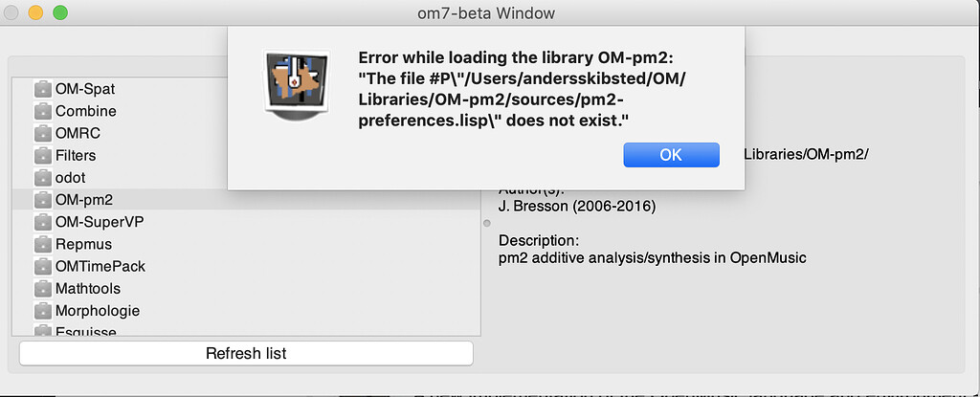This screenshot has height=397, width=980.
Task: Select the Esquisse library entry
Action: coord(86,331)
